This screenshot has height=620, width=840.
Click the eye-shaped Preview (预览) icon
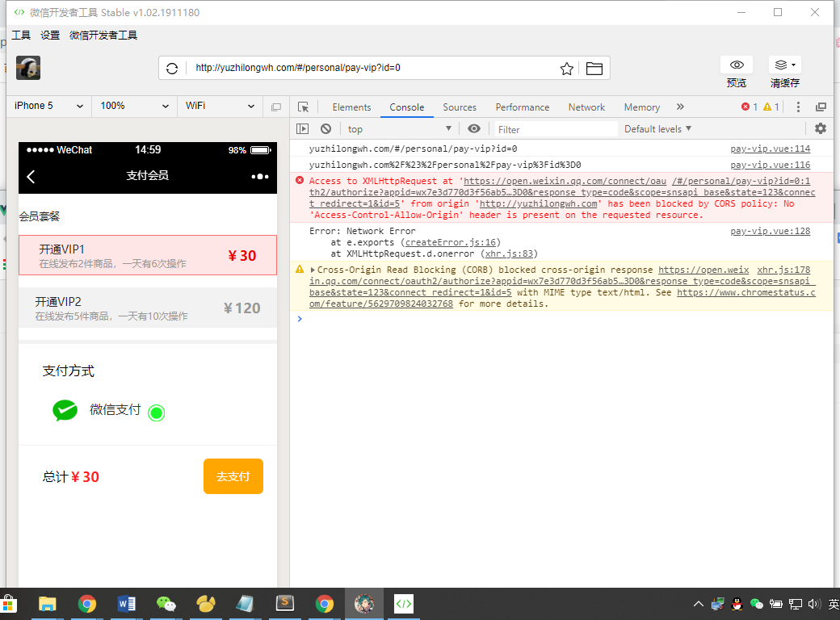click(x=737, y=65)
